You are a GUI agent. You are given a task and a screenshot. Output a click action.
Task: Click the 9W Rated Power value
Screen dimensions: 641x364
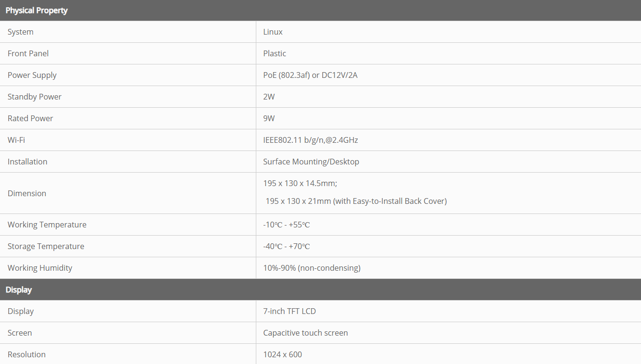tap(269, 118)
